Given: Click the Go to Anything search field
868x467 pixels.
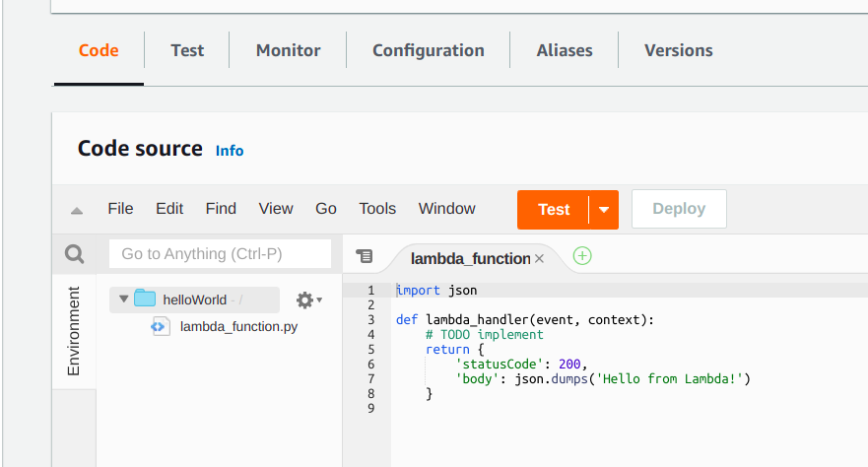Looking at the screenshot, I should (220, 254).
